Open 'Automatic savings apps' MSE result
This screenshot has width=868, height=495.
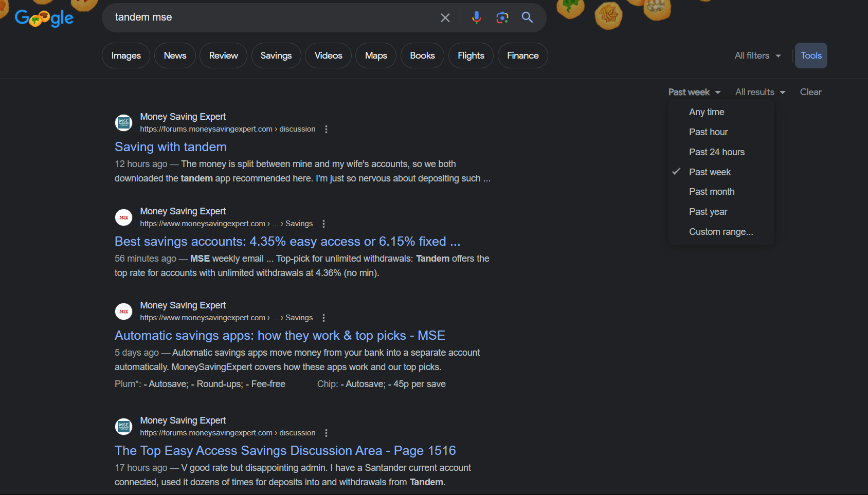click(280, 336)
